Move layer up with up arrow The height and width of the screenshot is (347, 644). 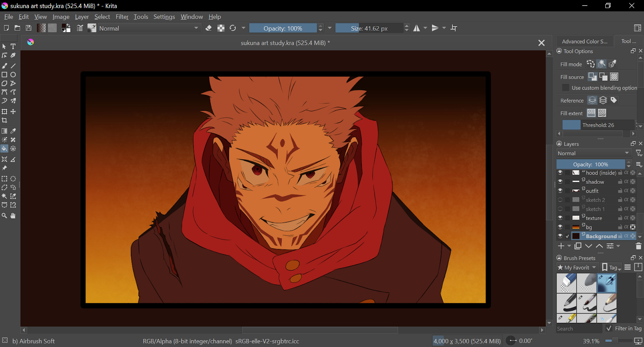pos(599,246)
